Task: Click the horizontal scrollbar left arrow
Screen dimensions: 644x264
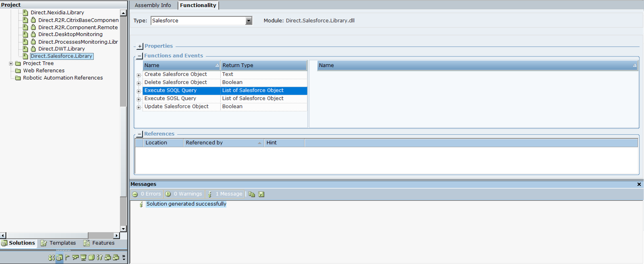Action: (3, 235)
